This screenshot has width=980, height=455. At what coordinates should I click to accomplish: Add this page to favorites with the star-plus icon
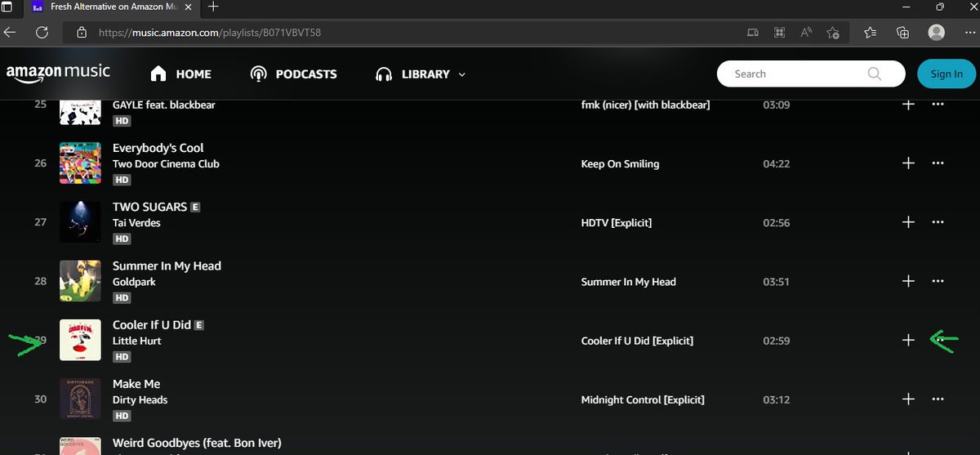tap(833, 33)
